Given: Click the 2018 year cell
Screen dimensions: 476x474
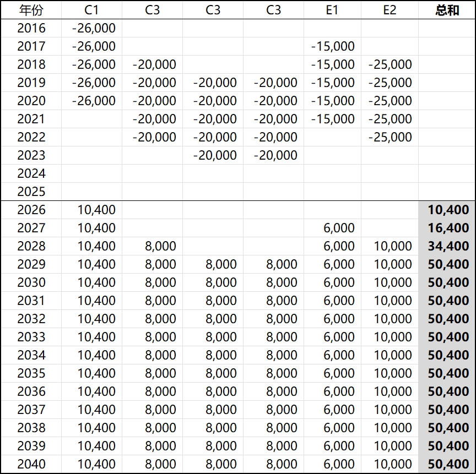Looking at the screenshot, I should 31,64.
